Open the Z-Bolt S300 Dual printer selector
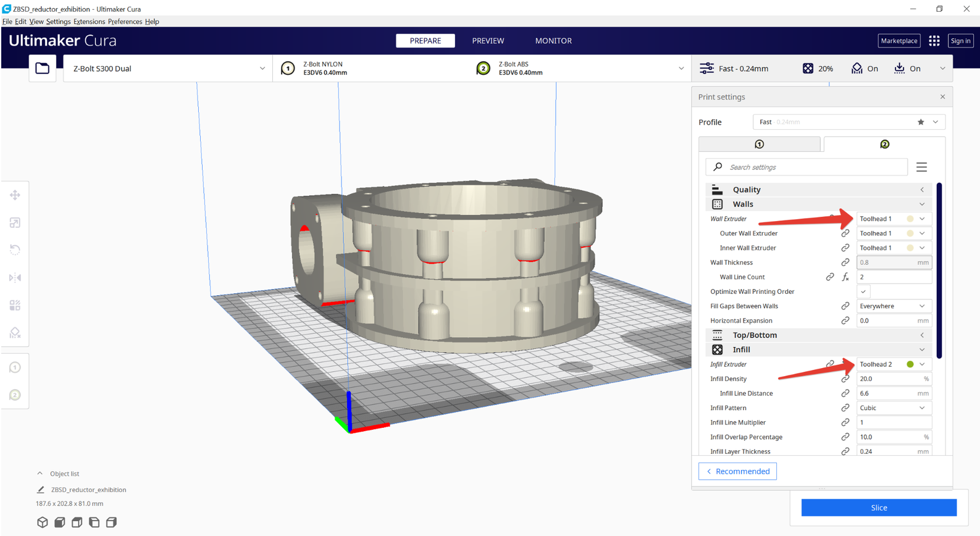The width and height of the screenshot is (980, 536). (168, 69)
